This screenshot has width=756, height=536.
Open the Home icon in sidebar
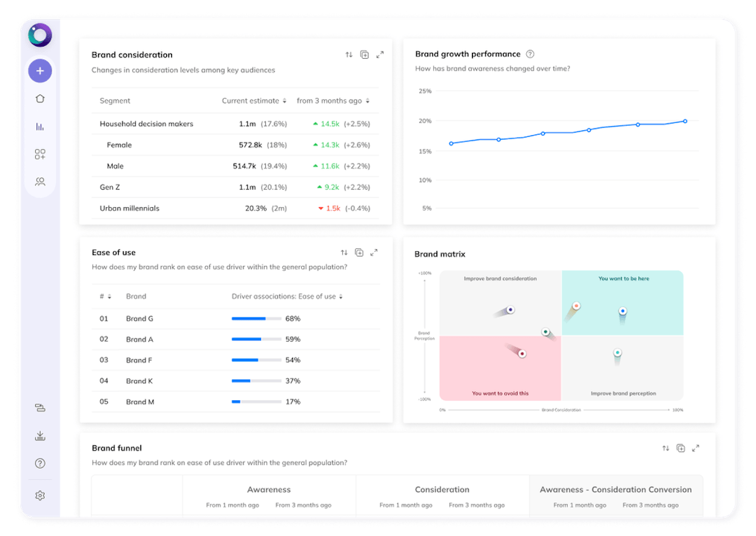point(40,99)
